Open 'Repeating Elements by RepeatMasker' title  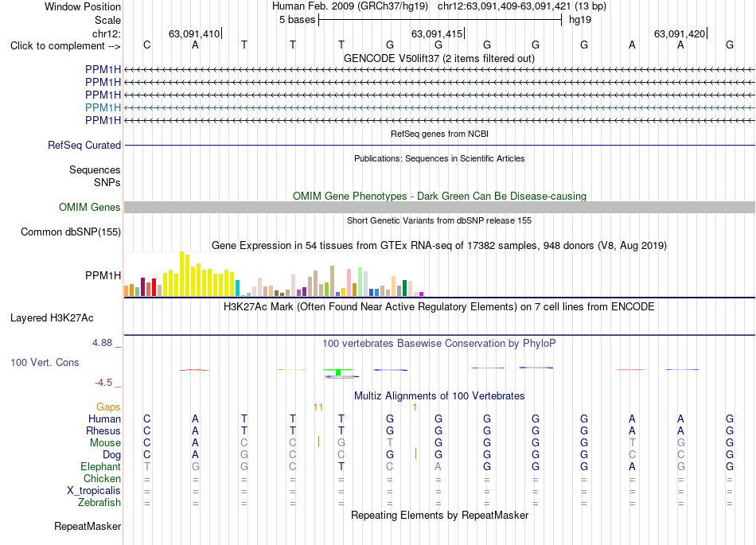[439, 515]
